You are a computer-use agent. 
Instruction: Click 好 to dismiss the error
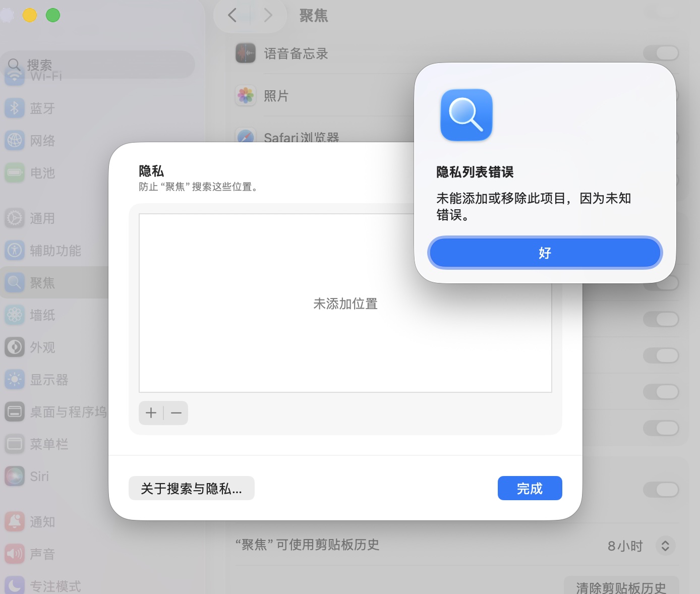(545, 253)
